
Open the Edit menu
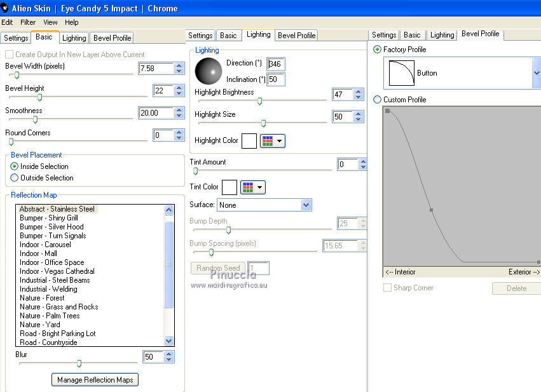pyautogui.click(x=7, y=22)
